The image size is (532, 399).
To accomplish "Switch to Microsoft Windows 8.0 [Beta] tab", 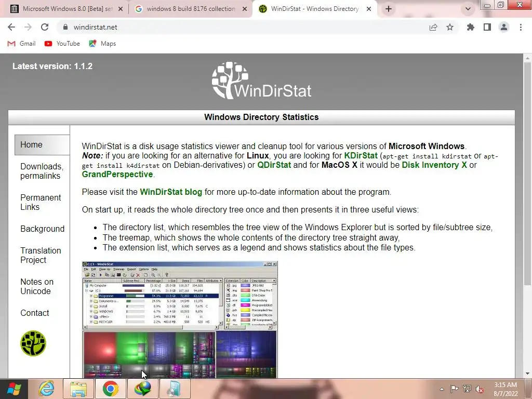I will click(66, 9).
